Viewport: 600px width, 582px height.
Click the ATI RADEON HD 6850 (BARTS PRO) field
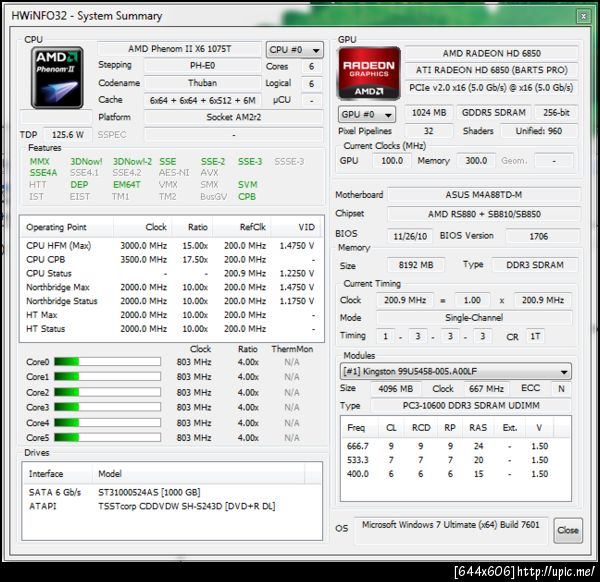pyautogui.click(x=491, y=70)
